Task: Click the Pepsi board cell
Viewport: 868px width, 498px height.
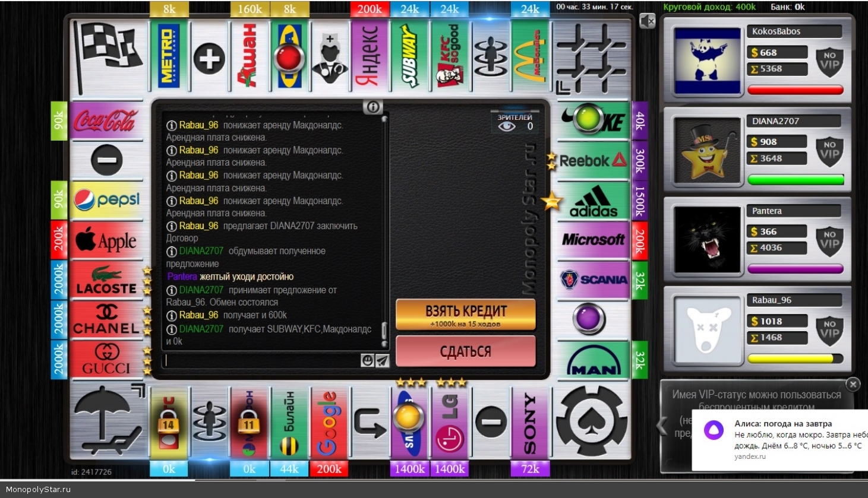Action: [106, 201]
